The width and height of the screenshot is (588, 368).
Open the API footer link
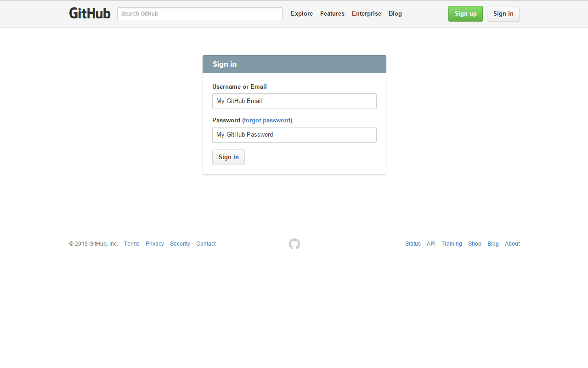[431, 244]
